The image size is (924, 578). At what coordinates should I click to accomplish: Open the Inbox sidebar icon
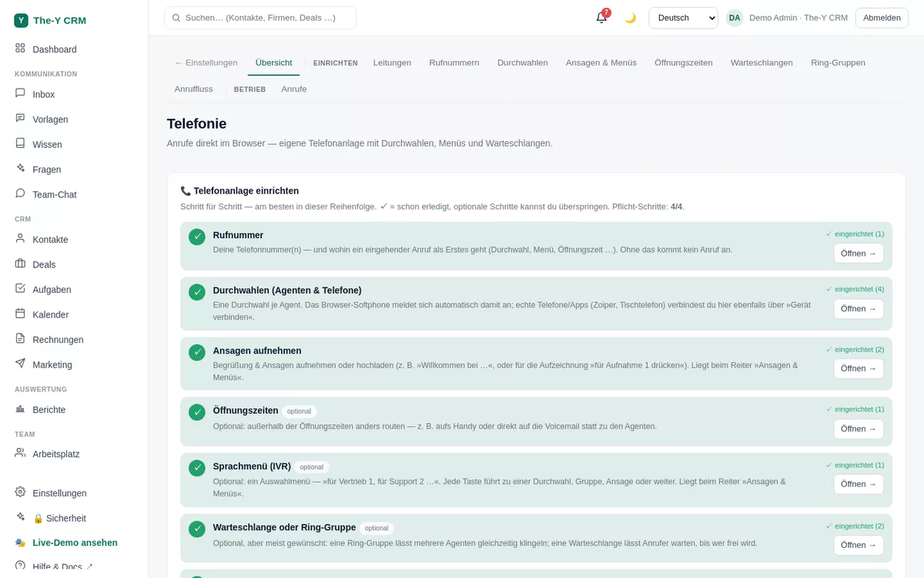tap(20, 93)
